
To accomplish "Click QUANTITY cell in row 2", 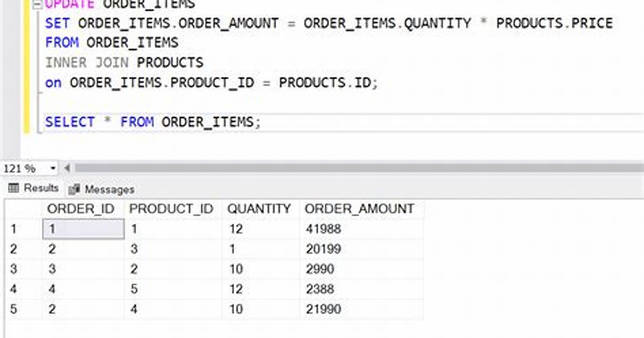I will 261,249.
